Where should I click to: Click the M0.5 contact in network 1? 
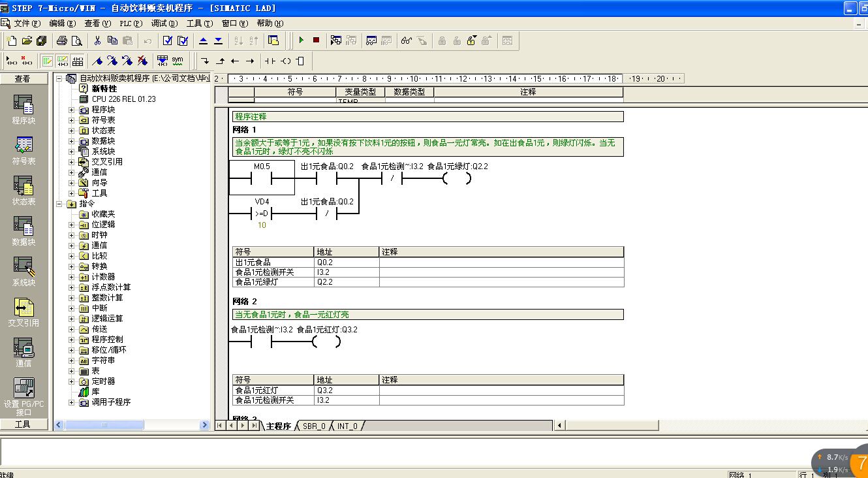(x=262, y=178)
